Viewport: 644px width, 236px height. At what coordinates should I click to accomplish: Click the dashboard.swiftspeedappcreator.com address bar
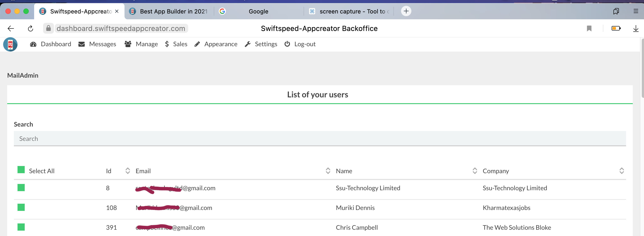tap(121, 28)
